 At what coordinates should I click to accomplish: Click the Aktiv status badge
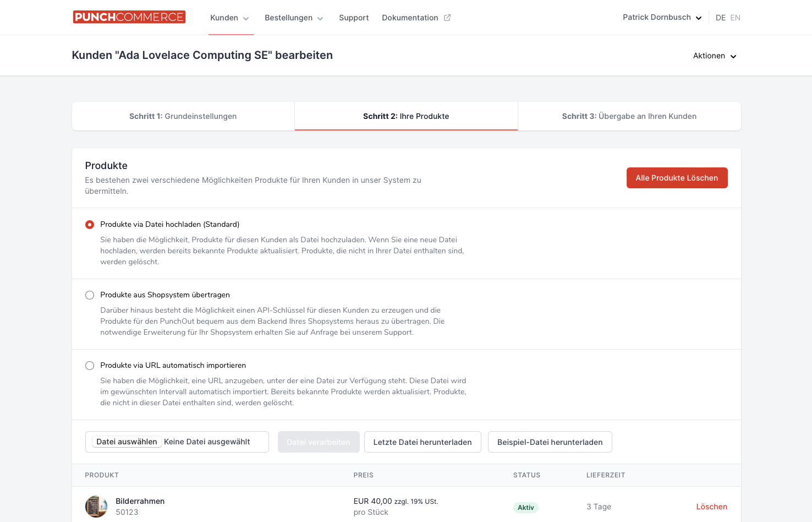point(526,508)
